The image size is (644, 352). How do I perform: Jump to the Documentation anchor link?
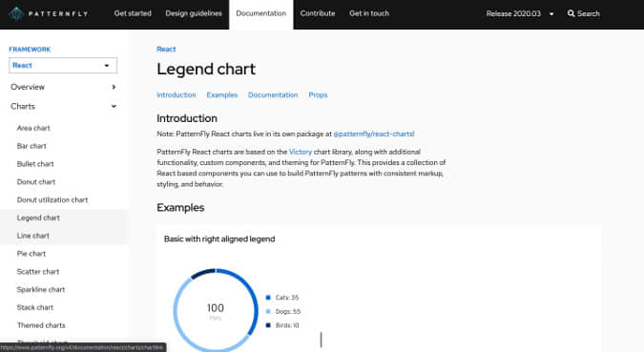tap(273, 94)
